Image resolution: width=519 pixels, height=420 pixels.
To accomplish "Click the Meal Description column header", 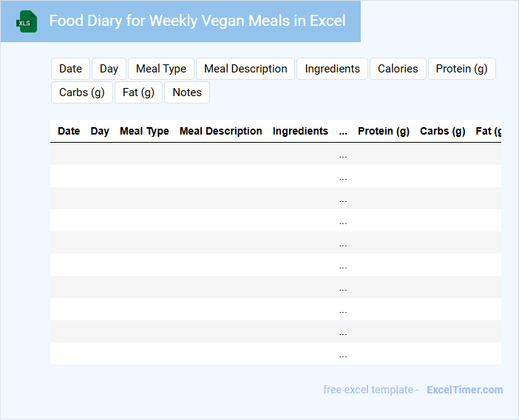I will tap(221, 131).
